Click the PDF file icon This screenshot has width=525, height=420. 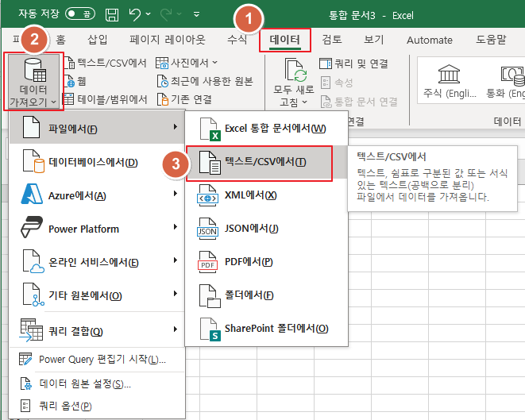point(207,262)
